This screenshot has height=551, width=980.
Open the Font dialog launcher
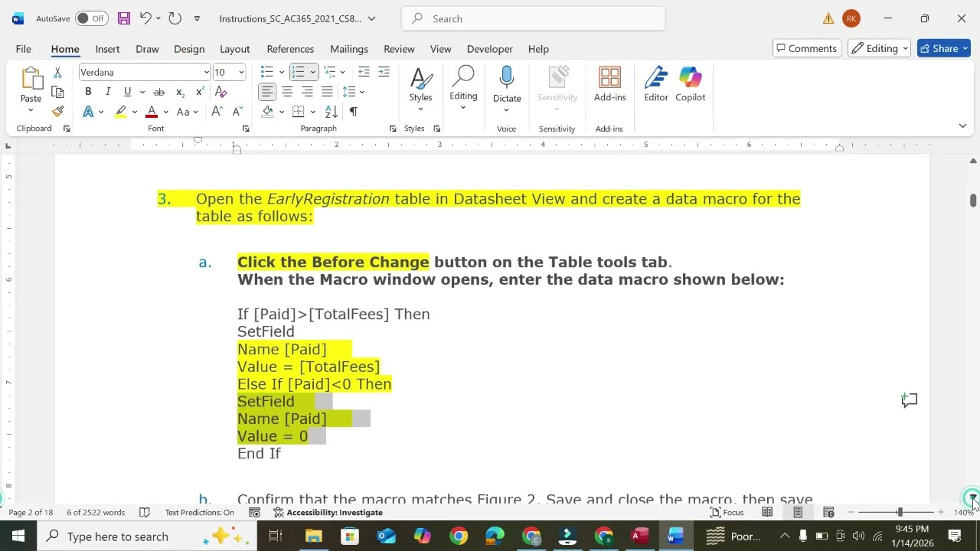pyautogui.click(x=246, y=129)
